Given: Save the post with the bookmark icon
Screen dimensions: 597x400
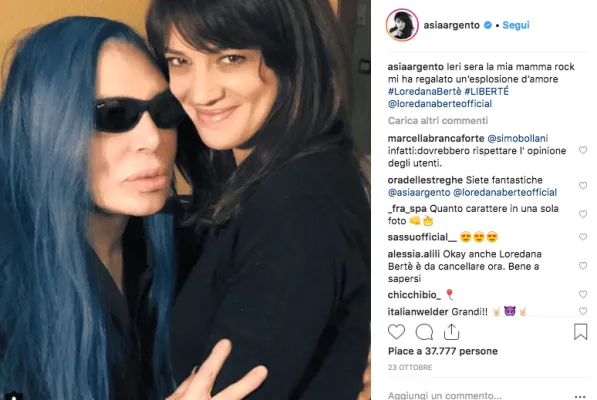Looking at the screenshot, I should 580,332.
